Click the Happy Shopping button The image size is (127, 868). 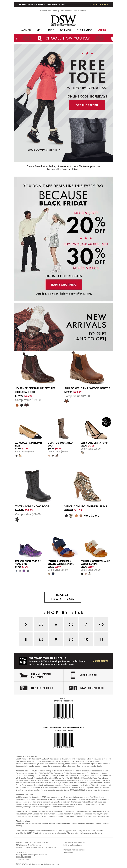click(x=63, y=284)
